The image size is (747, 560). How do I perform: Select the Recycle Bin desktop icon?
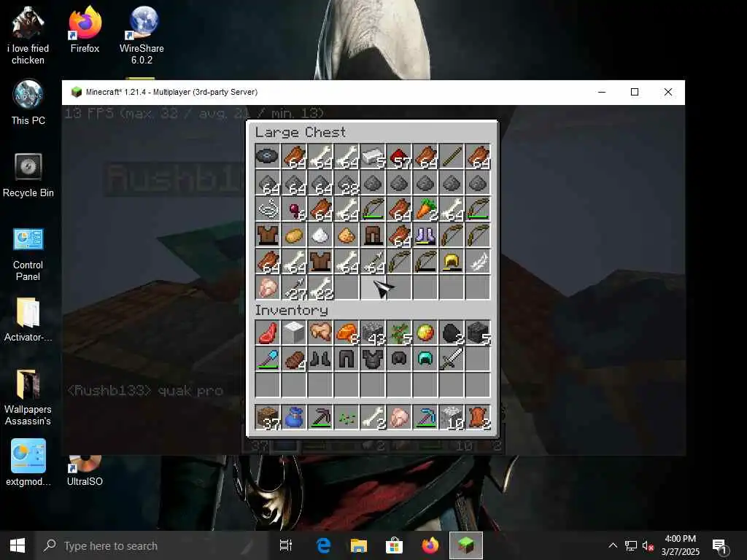tap(28, 175)
